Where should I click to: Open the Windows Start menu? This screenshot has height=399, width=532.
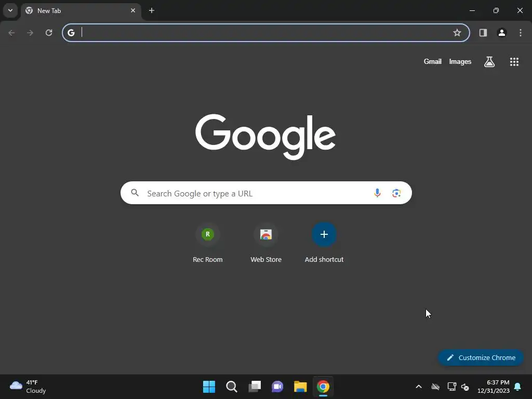209,387
